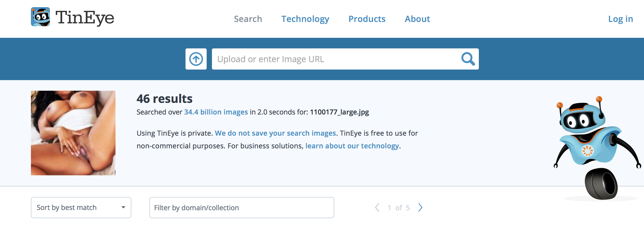Click the TinEye robot mascot illustration
The image size is (644, 229).
pyautogui.click(x=597, y=148)
